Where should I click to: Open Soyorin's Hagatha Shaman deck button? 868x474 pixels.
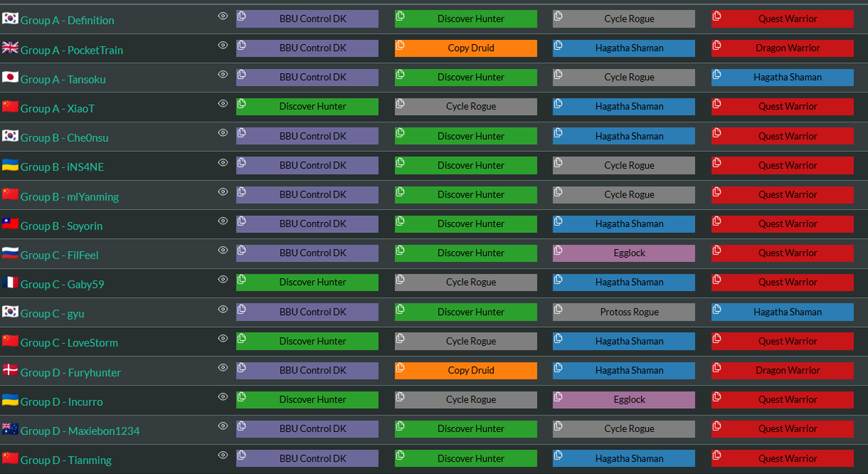pyautogui.click(x=624, y=224)
